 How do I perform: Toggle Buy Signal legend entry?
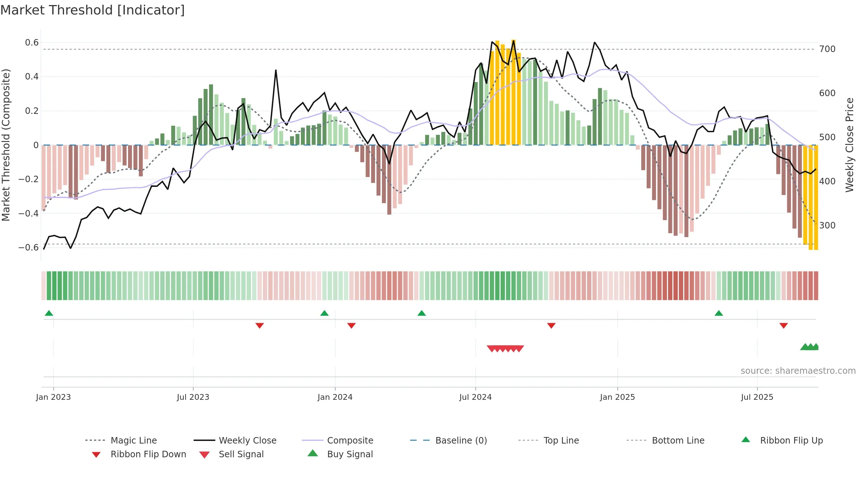point(340,454)
